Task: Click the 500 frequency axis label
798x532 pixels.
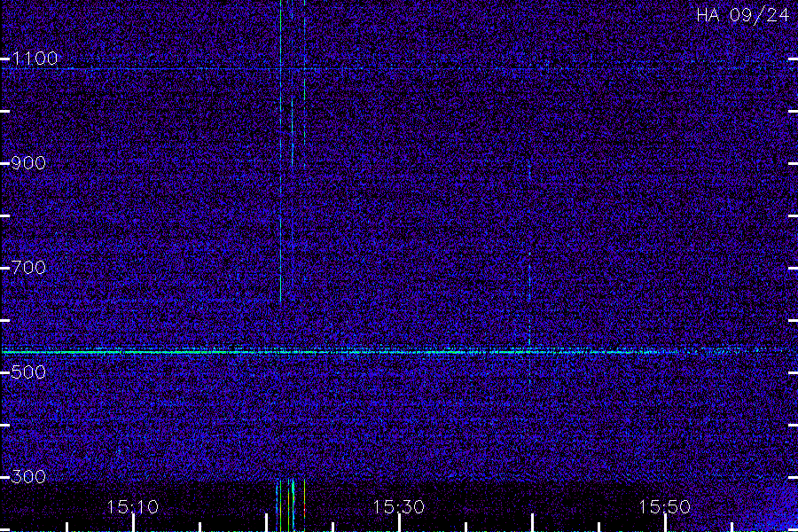Action: click(28, 372)
